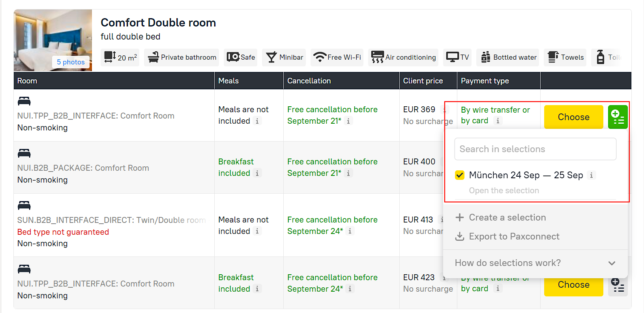Click Breakfast included info icon on EUR 400 row

(257, 173)
